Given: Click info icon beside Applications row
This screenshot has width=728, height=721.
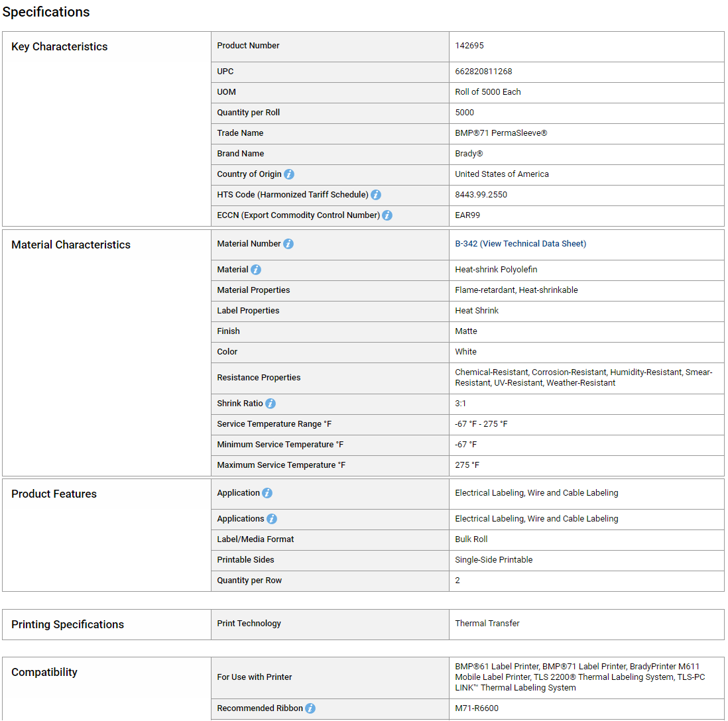Looking at the screenshot, I should pos(272,519).
